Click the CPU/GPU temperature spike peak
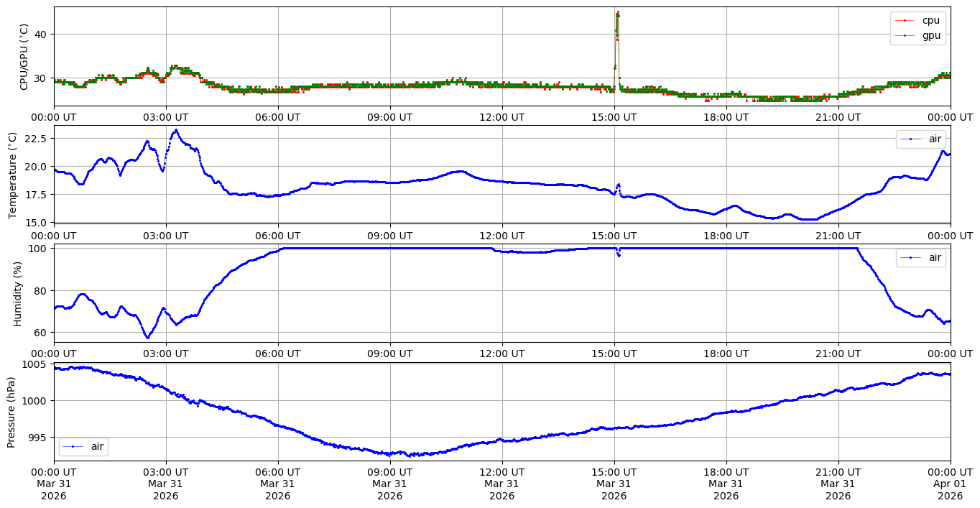Screen dimensions: 980x508 click(x=617, y=13)
